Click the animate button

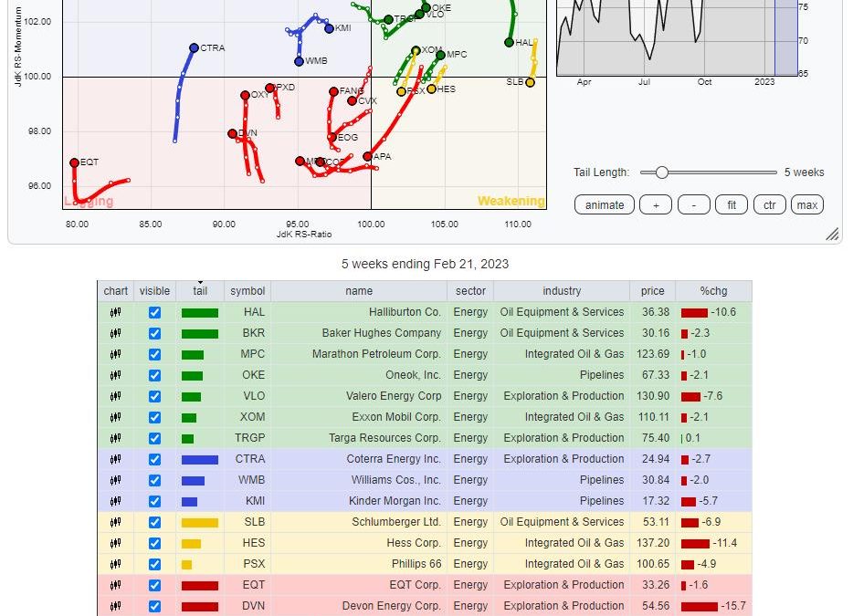pyautogui.click(x=605, y=205)
